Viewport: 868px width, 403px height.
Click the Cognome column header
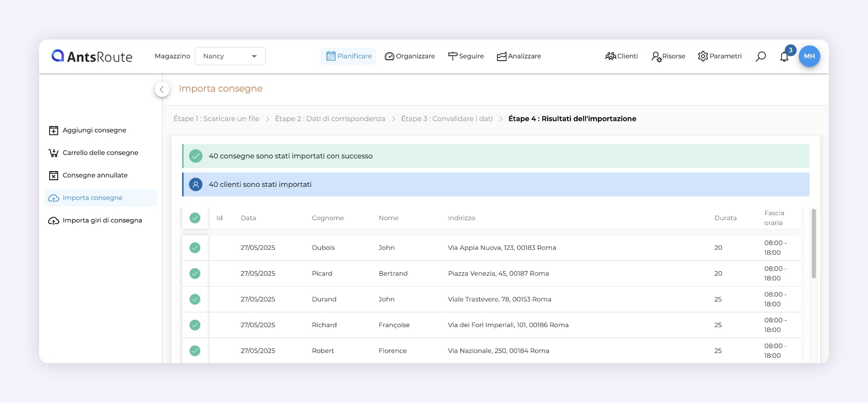click(x=328, y=218)
